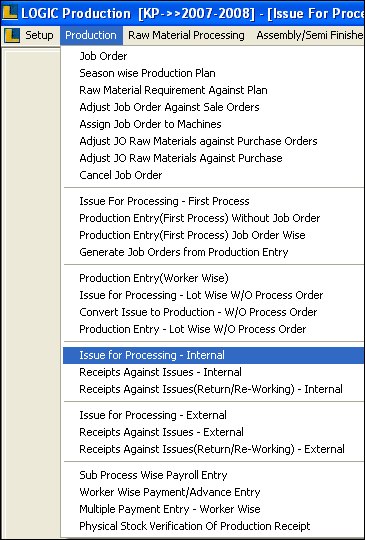Select Production Entry(Worker Wise)
The height and width of the screenshot is (540, 365).
point(154,278)
